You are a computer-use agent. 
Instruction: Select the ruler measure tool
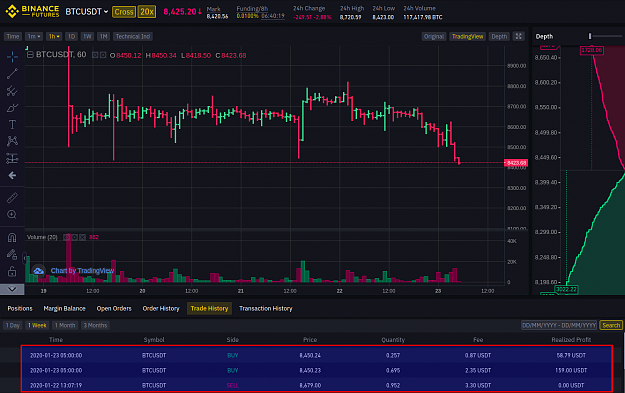(12, 198)
